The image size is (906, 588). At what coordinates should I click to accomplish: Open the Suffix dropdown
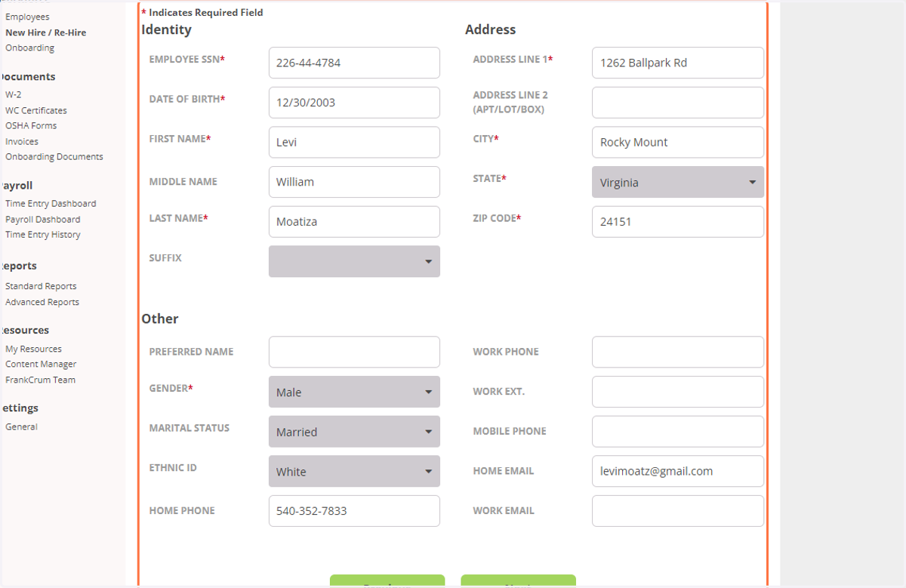[x=354, y=261]
